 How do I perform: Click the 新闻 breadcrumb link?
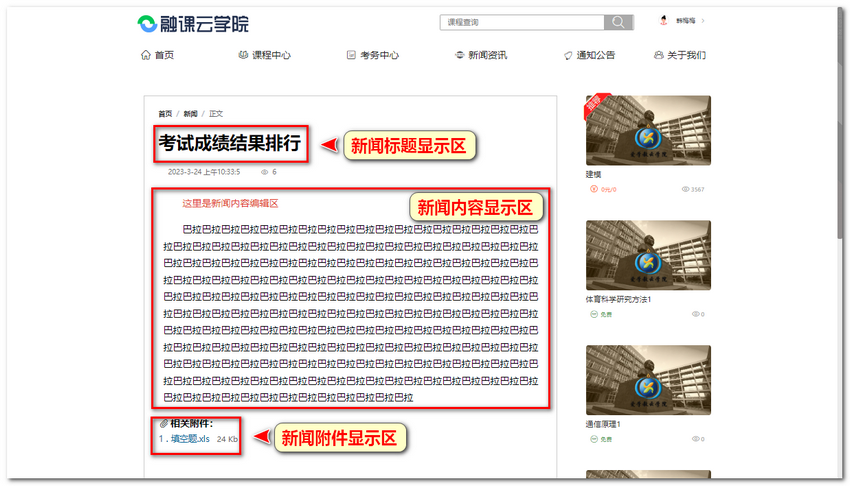coord(190,114)
